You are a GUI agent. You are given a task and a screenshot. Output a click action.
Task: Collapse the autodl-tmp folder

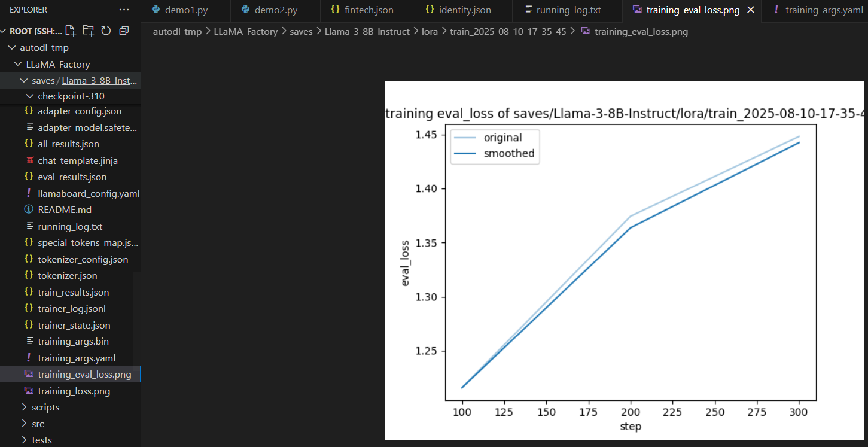13,47
